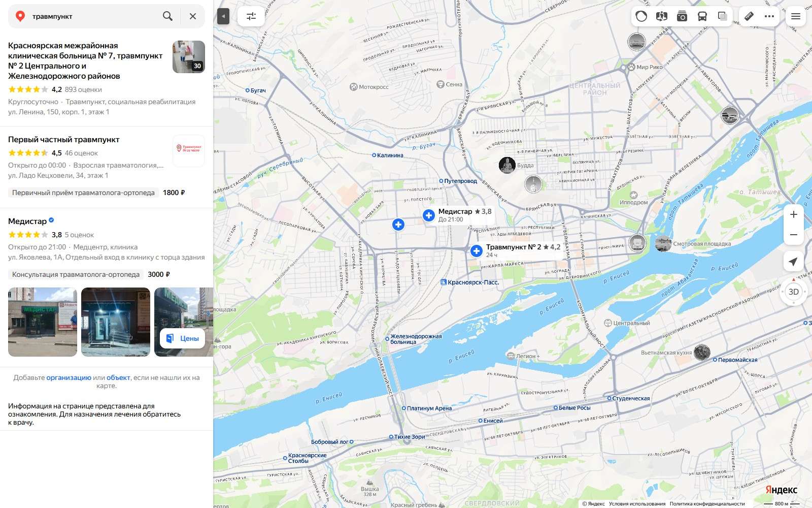This screenshot has width=812, height=508.
Task: Zoom in the map with plus
Action: click(x=794, y=214)
